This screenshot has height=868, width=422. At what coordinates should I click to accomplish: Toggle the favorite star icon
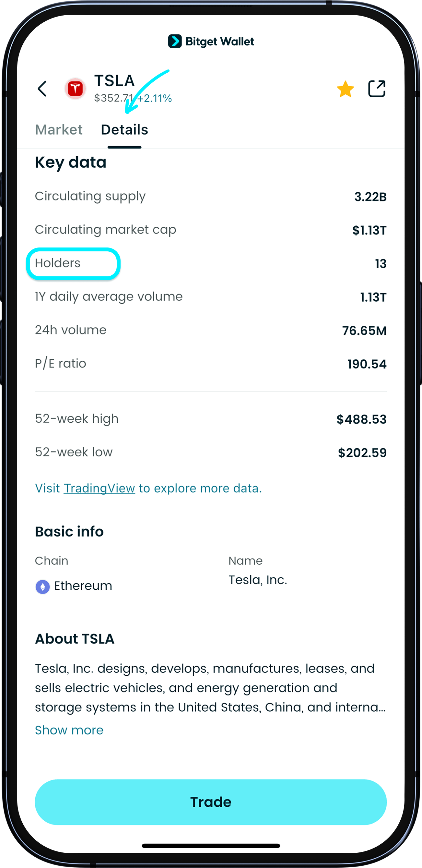[x=345, y=89]
